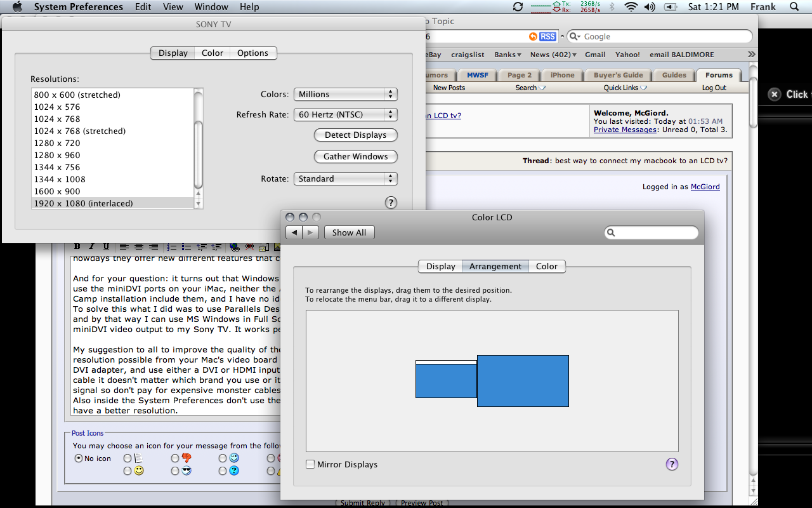Viewport: 812px width, 508px height.
Task: Choose the yellow smiley post icon radio button
Action: pyautogui.click(x=128, y=471)
